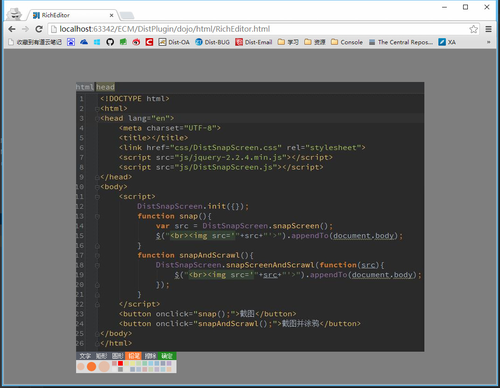Bookmark this page with the star icon
Viewport: 500px width, 388px height.
coord(474,29)
